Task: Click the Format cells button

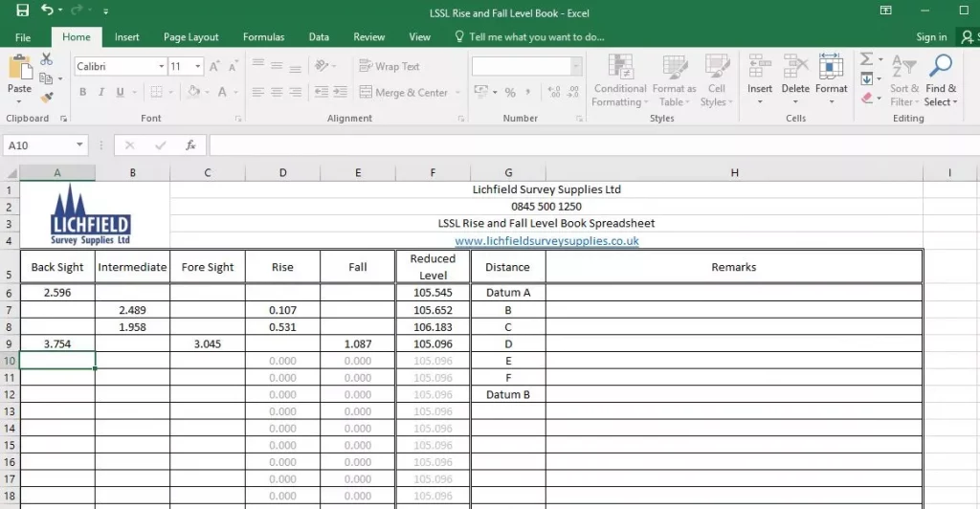Action: [832, 78]
